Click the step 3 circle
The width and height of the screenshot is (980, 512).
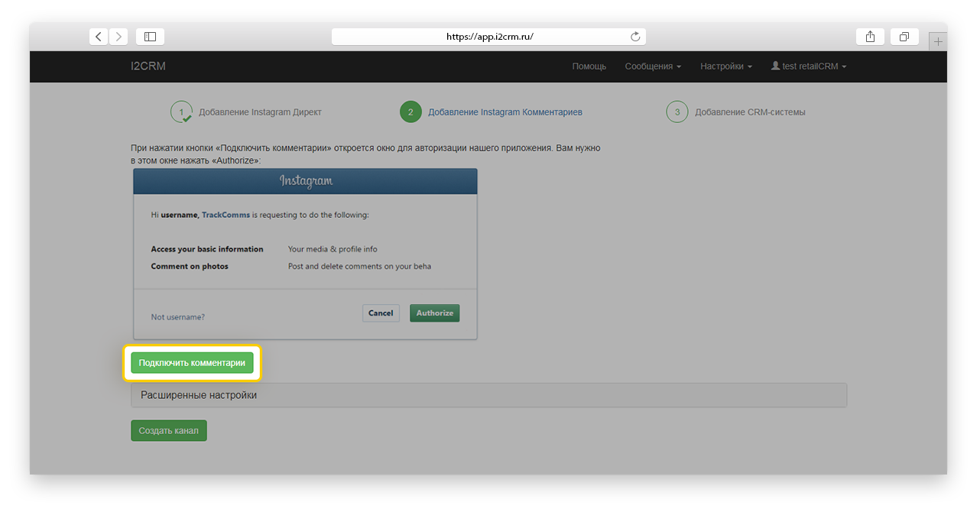(x=677, y=112)
